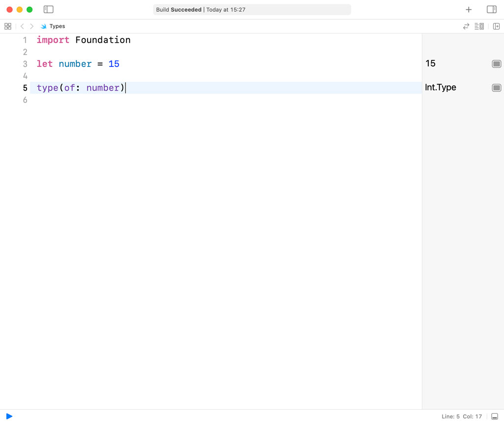Viewport: 504px width, 423px height.
Task: Expand the Build Succeeded activity view
Action: (x=252, y=9)
